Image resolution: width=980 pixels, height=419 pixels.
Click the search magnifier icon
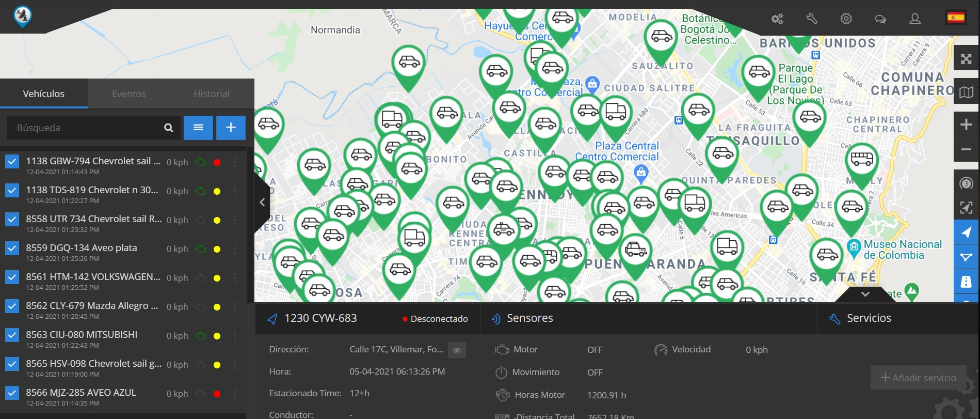(168, 128)
